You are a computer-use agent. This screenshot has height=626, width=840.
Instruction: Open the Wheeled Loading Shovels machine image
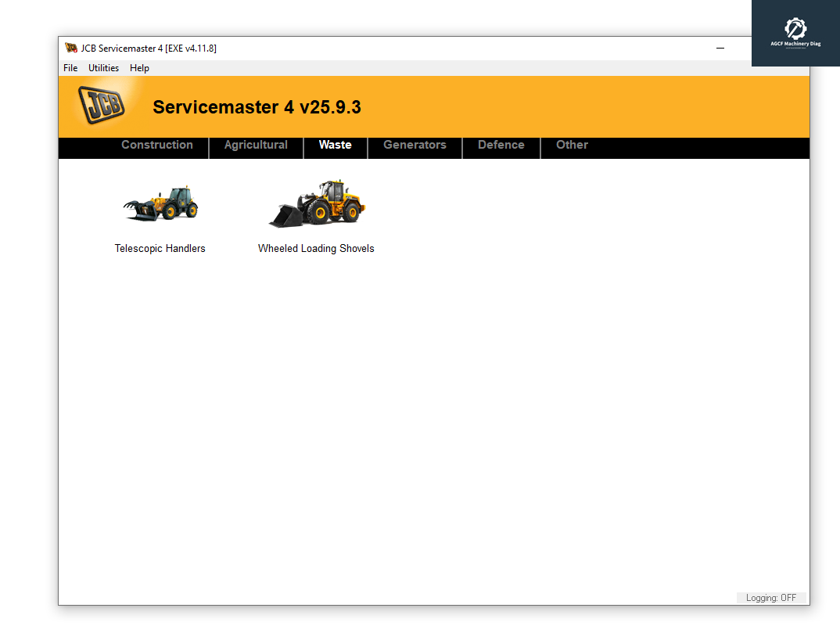click(x=317, y=204)
